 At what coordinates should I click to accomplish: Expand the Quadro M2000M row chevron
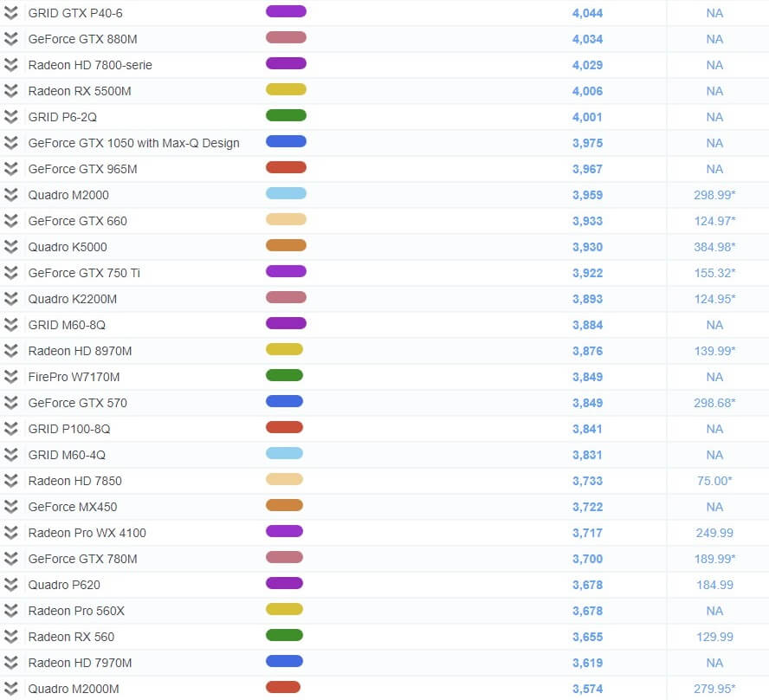point(10,689)
